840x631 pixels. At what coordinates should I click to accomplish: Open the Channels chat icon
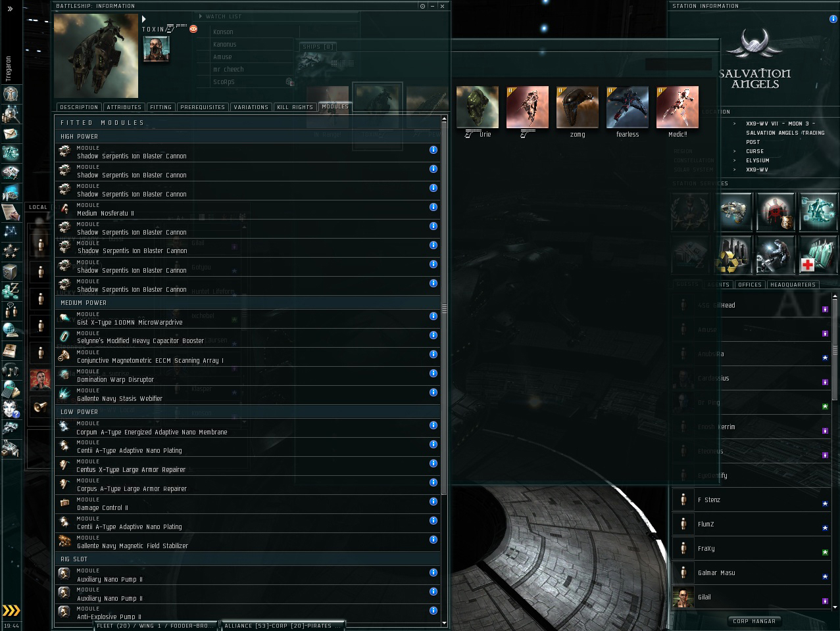[10, 310]
